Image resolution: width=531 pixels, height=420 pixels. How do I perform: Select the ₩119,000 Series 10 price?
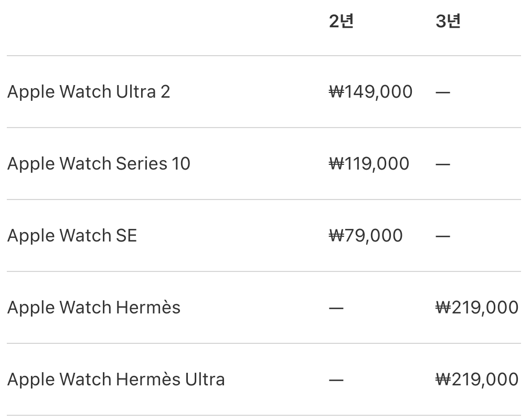pyautogui.click(x=369, y=164)
